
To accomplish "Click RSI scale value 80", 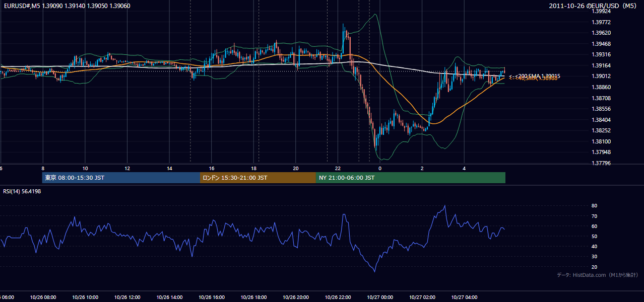I will pyautogui.click(x=594, y=206).
